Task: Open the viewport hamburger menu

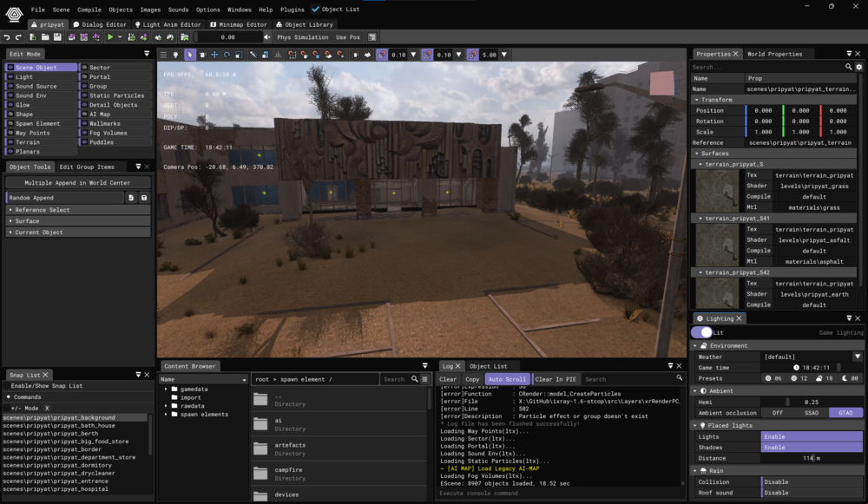Action: click(163, 55)
